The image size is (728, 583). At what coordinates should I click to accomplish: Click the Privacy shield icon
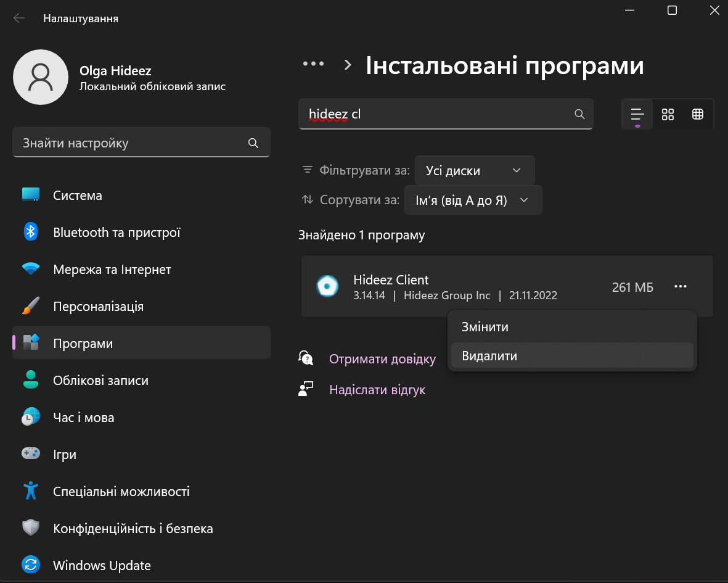click(x=31, y=527)
